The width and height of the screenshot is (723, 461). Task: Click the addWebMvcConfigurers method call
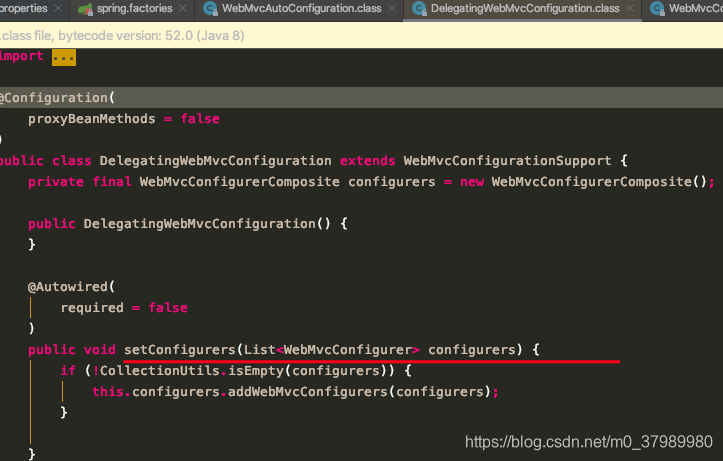[x=308, y=392]
